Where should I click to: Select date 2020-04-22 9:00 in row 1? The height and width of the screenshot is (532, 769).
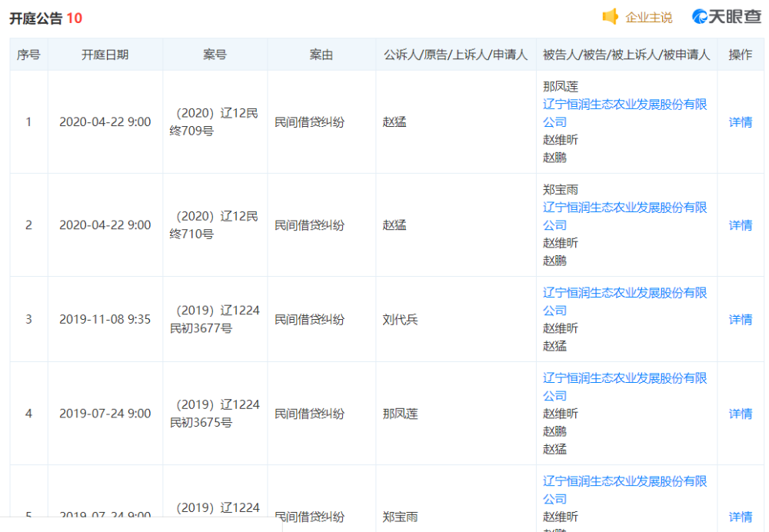tap(105, 122)
